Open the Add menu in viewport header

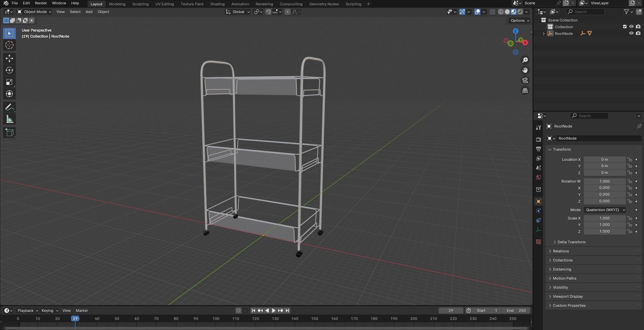click(x=89, y=12)
